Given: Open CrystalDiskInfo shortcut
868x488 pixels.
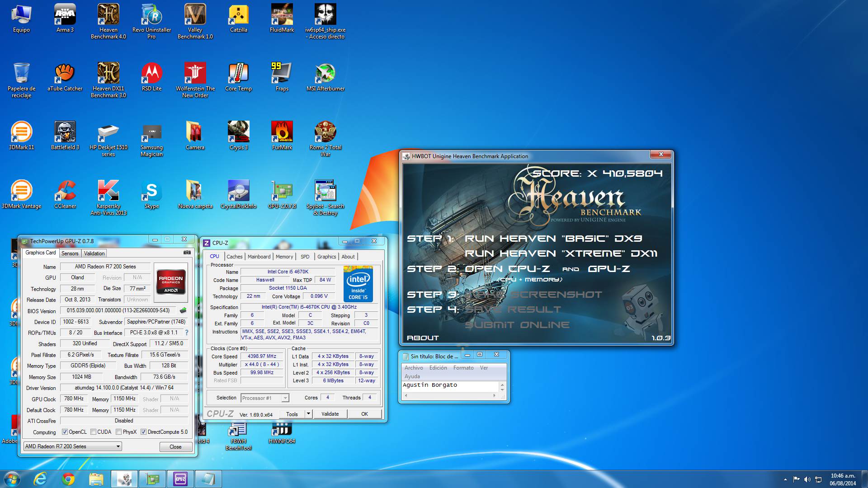Looking at the screenshot, I should pyautogui.click(x=238, y=194).
